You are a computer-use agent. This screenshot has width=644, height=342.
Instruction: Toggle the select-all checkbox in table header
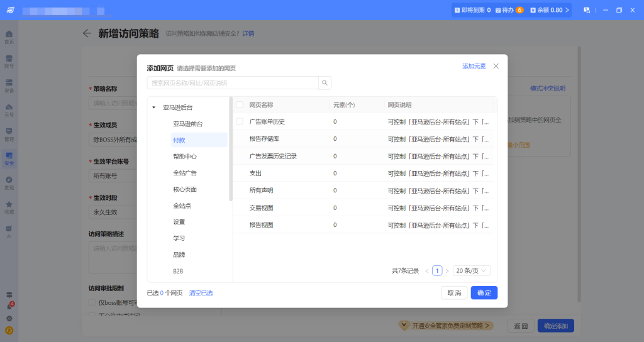[x=240, y=105]
